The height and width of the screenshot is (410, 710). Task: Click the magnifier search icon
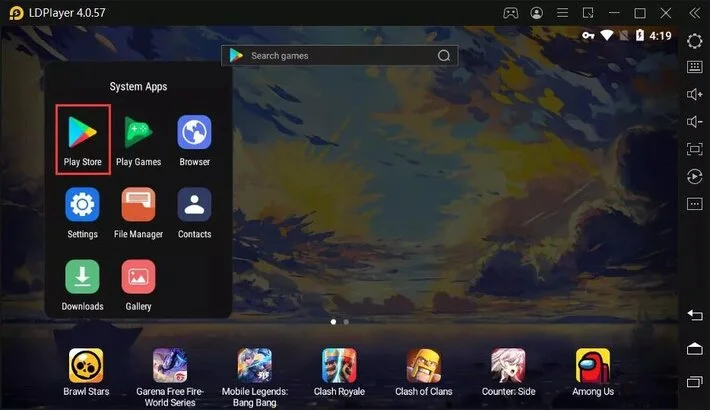click(x=444, y=56)
